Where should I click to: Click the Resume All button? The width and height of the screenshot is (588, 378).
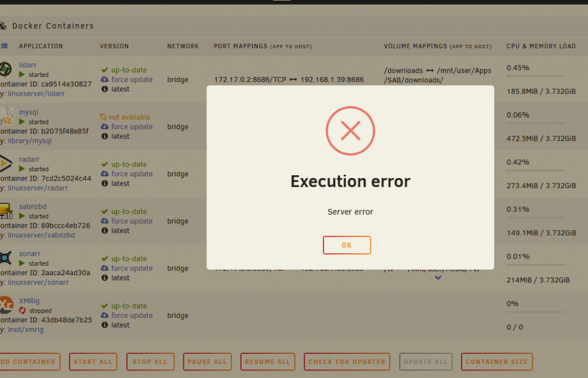(268, 362)
